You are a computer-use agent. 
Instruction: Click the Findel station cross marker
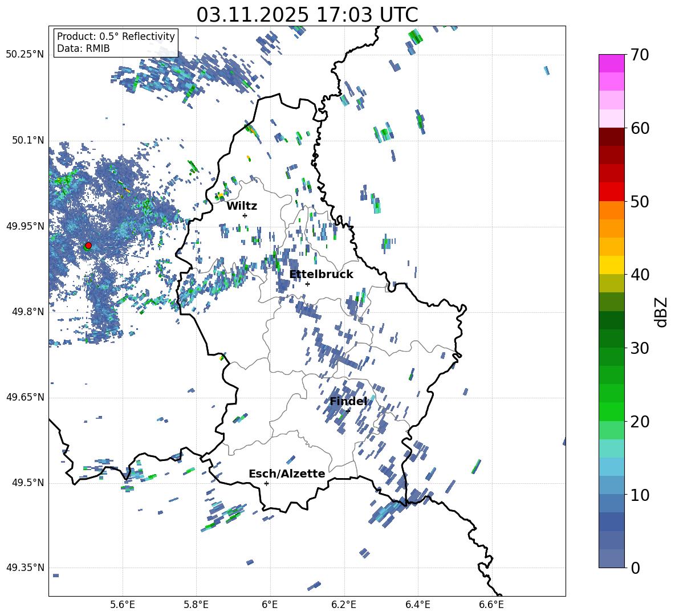pos(348,410)
